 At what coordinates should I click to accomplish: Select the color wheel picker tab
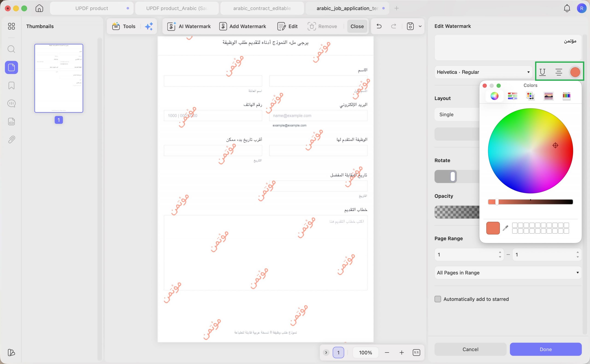[x=495, y=96]
